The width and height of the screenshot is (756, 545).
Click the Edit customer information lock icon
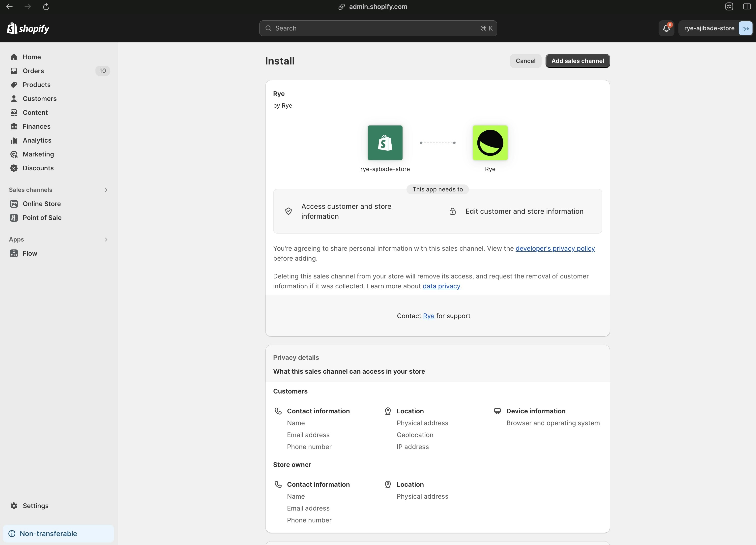(452, 212)
